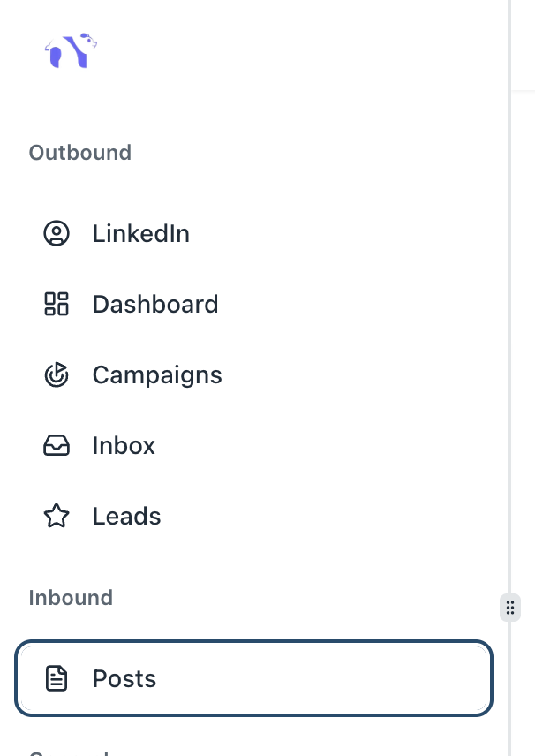
Task: Click the Campaigns target icon
Action: (57, 375)
